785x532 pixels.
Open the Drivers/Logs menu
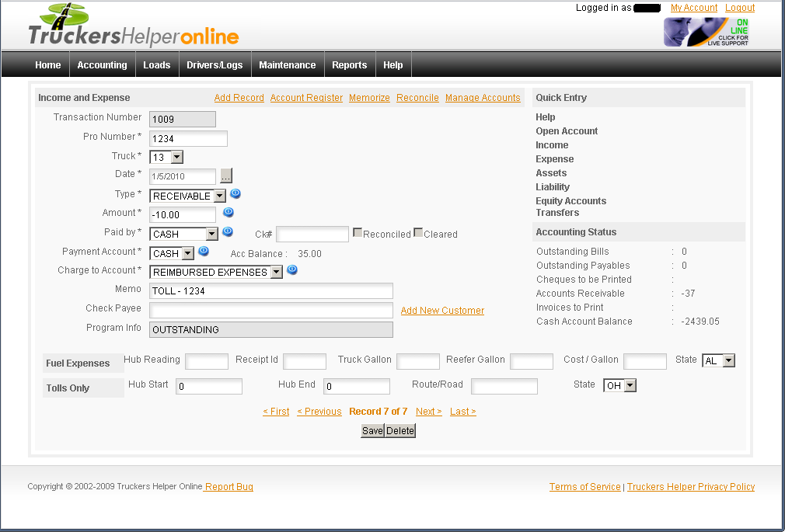point(215,65)
